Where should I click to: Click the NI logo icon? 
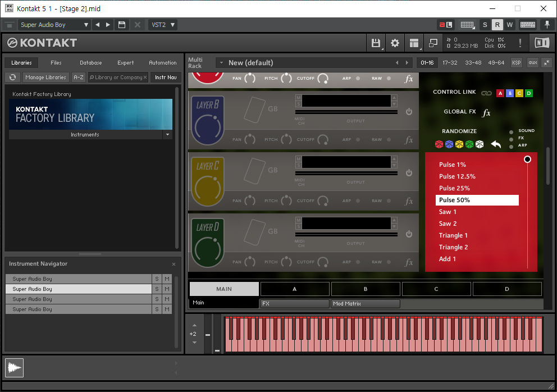click(542, 43)
